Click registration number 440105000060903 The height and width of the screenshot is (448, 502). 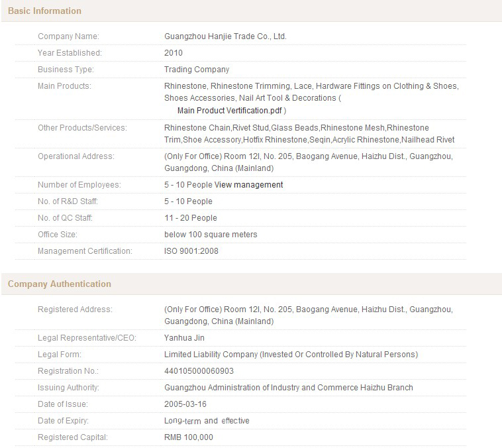(x=199, y=371)
